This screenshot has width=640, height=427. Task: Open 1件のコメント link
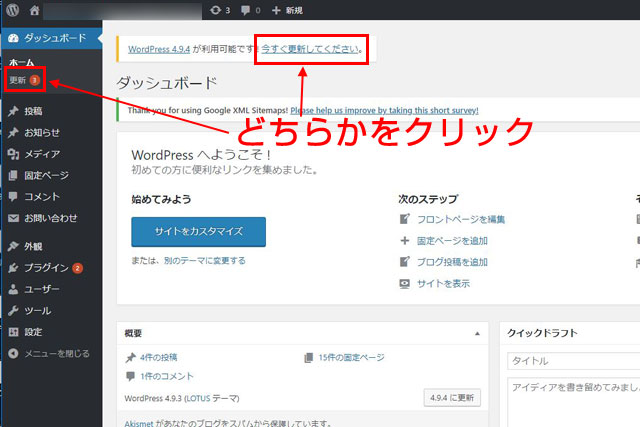coord(167,376)
